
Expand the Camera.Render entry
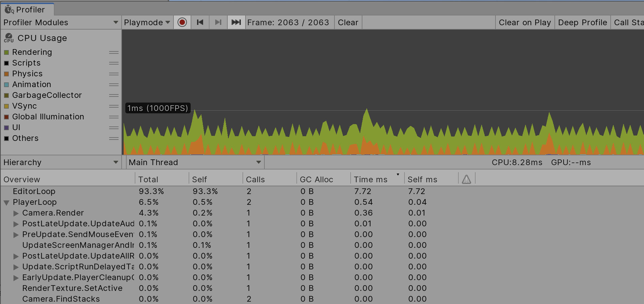pyautogui.click(x=16, y=213)
